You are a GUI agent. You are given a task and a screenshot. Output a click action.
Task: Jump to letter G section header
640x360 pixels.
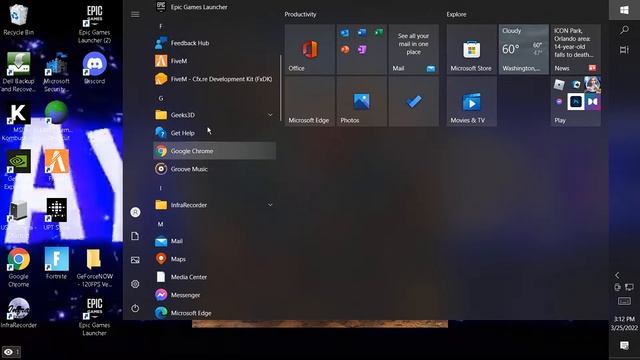[x=161, y=98]
